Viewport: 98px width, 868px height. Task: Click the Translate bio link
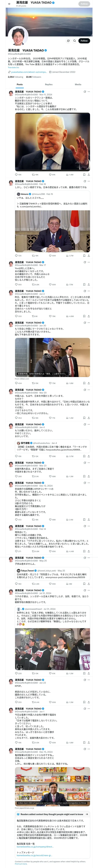14,67
